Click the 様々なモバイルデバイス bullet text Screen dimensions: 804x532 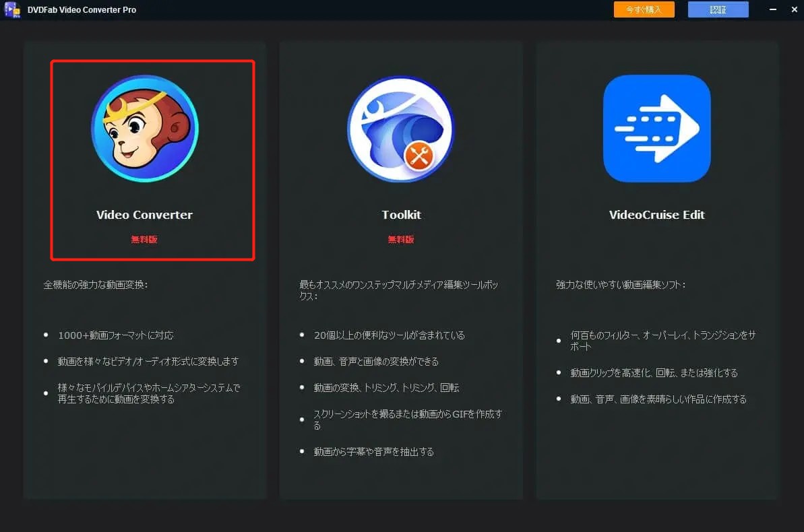point(149,393)
